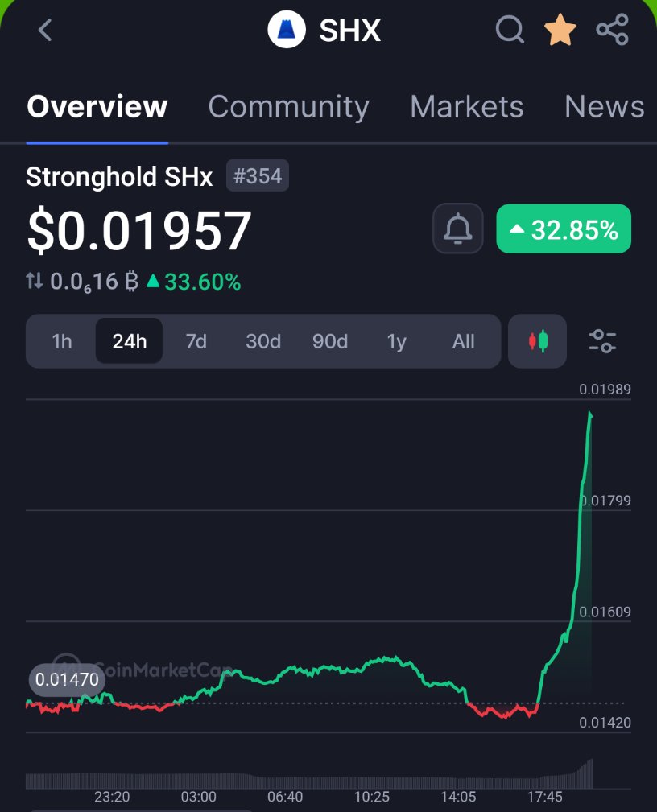Tap the chart's latest price peak
This screenshot has height=812, width=657.
[590, 414]
